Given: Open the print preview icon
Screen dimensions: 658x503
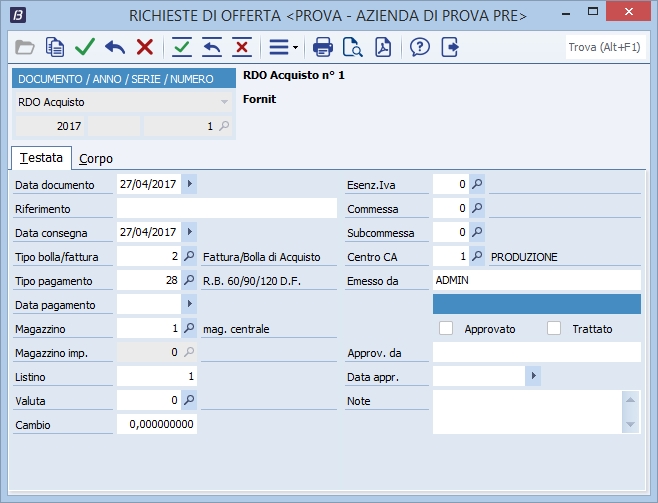Looking at the screenshot, I should 352,47.
